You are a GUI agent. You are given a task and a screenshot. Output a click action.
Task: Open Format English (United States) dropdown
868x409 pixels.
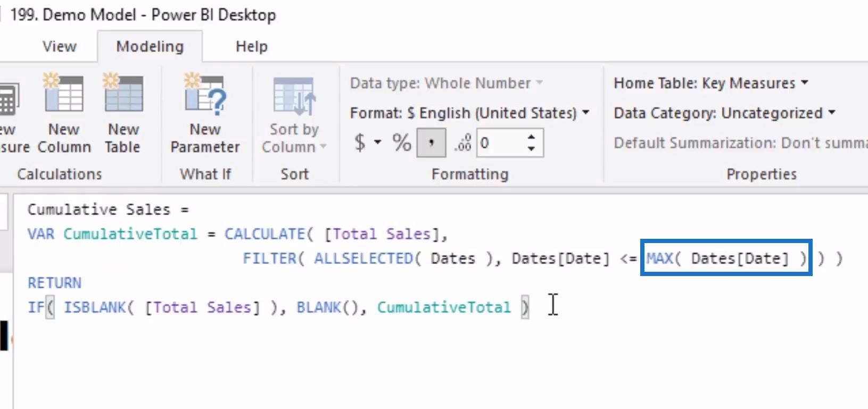coord(469,113)
